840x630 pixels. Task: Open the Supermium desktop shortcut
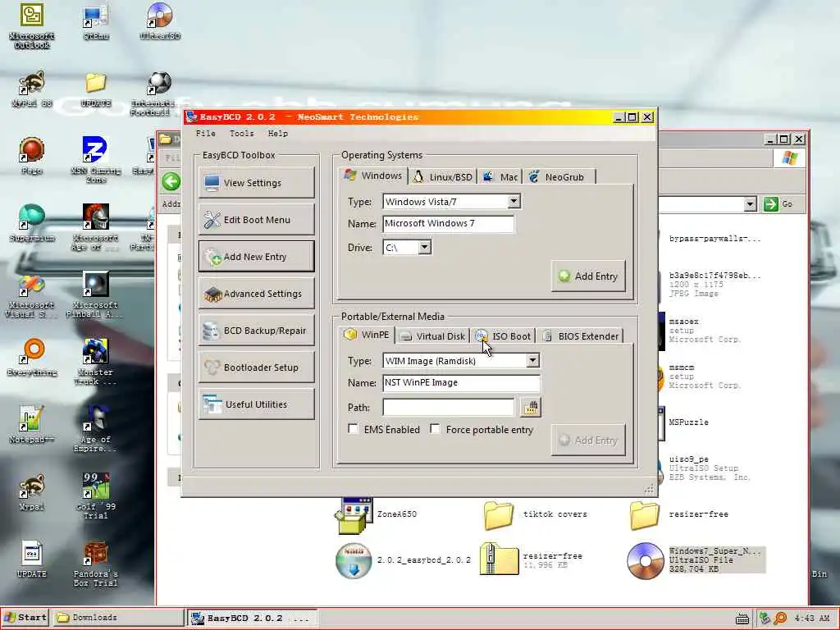click(x=32, y=223)
